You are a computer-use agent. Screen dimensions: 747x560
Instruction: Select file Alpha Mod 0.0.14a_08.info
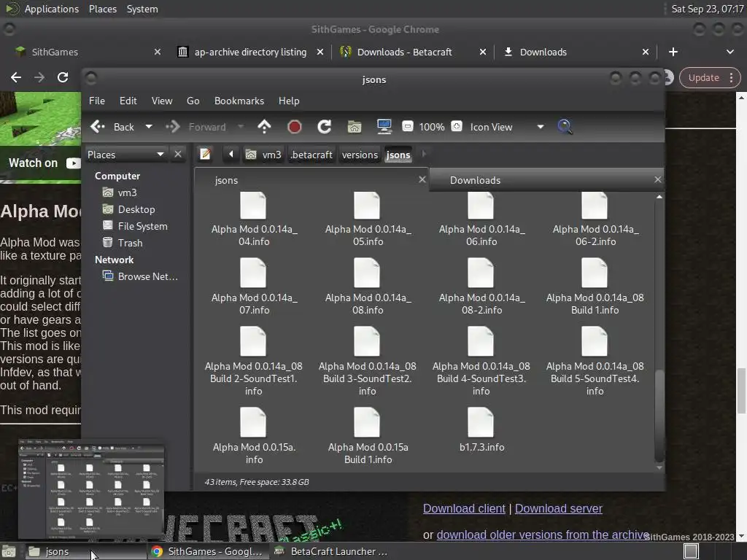368,287
